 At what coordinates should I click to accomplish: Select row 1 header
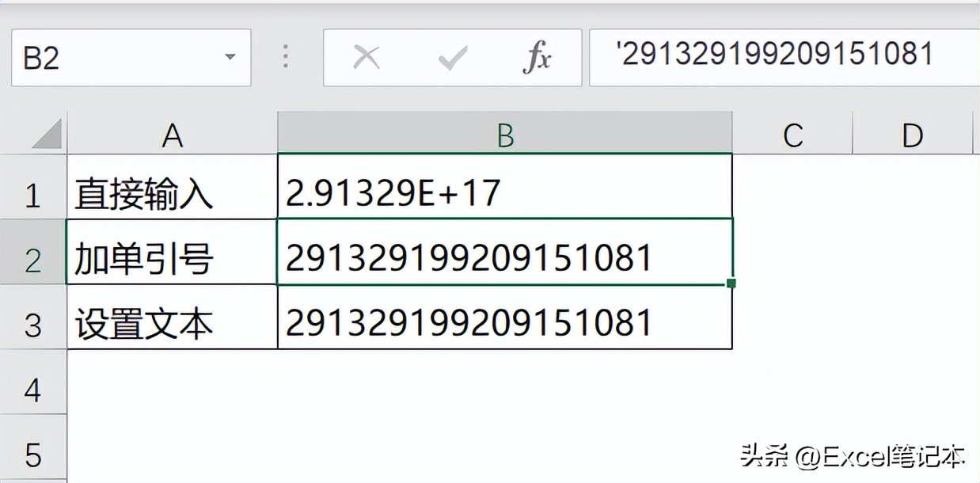(x=32, y=195)
